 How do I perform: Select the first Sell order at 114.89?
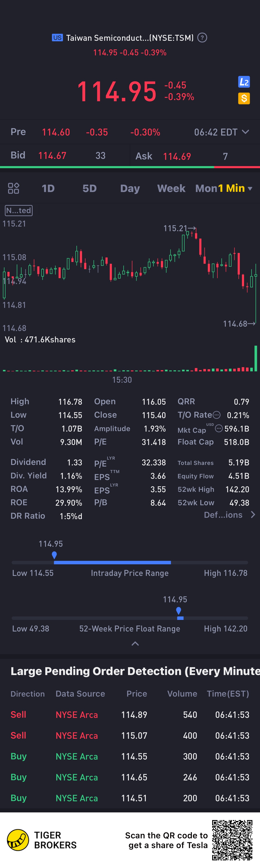130,714
